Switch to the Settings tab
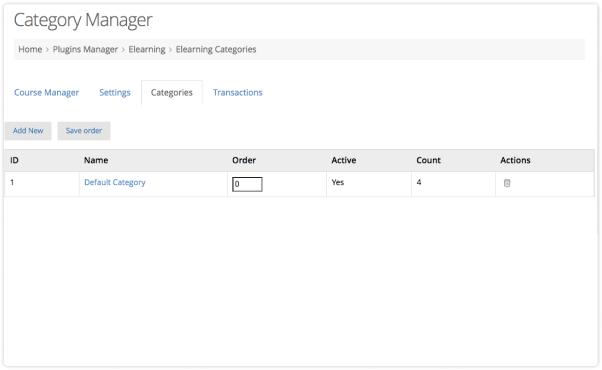Viewport: 602px width, 370px height. pyautogui.click(x=115, y=92)
